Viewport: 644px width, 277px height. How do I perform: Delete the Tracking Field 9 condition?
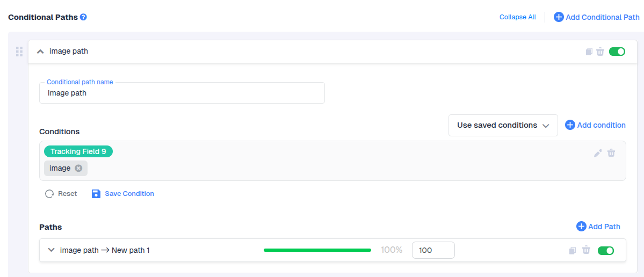coord(611,153)
